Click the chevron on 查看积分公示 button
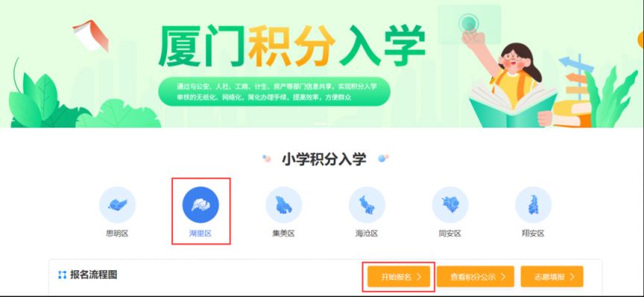 tap(502, 277)
